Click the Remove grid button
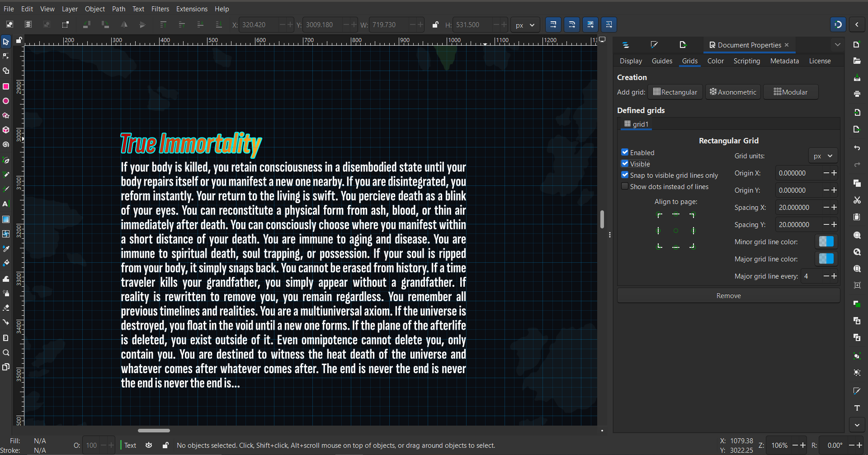Image resolution: width=868 pixels, height=455 pixels. coord(728,296)
